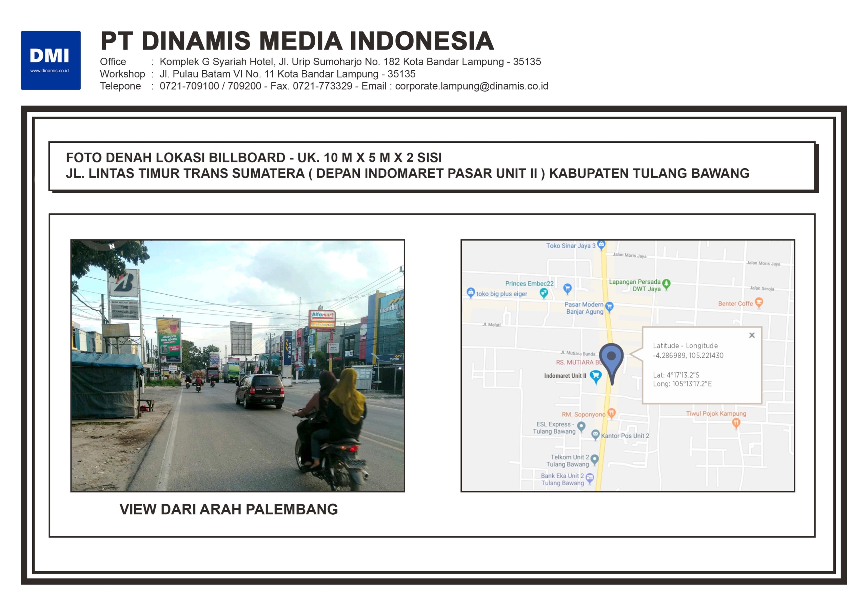Screen dimensions: 868x614
Task: Open the www.dinamis.co.id link in logo
Action: [x=50, y=71]
